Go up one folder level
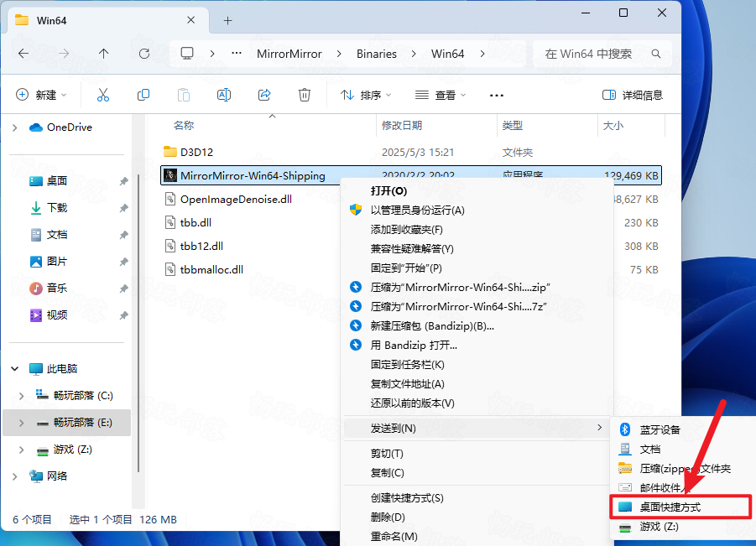Viewport: 756px width, 546px height. tap(104, 54)
